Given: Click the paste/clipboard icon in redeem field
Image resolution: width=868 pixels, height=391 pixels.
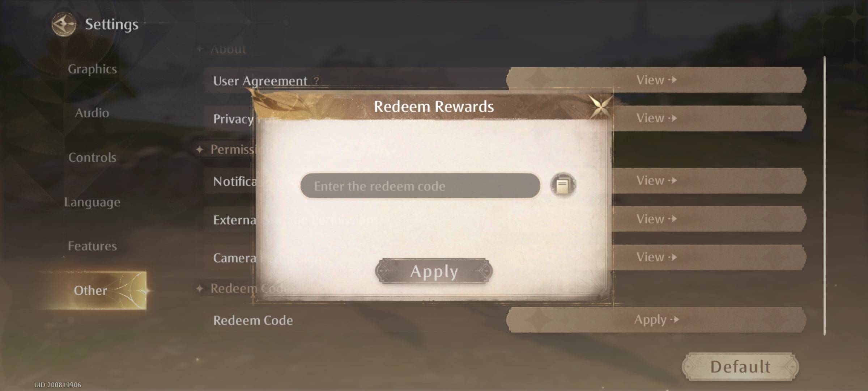Looking at the screenshot, I should 563,185.
